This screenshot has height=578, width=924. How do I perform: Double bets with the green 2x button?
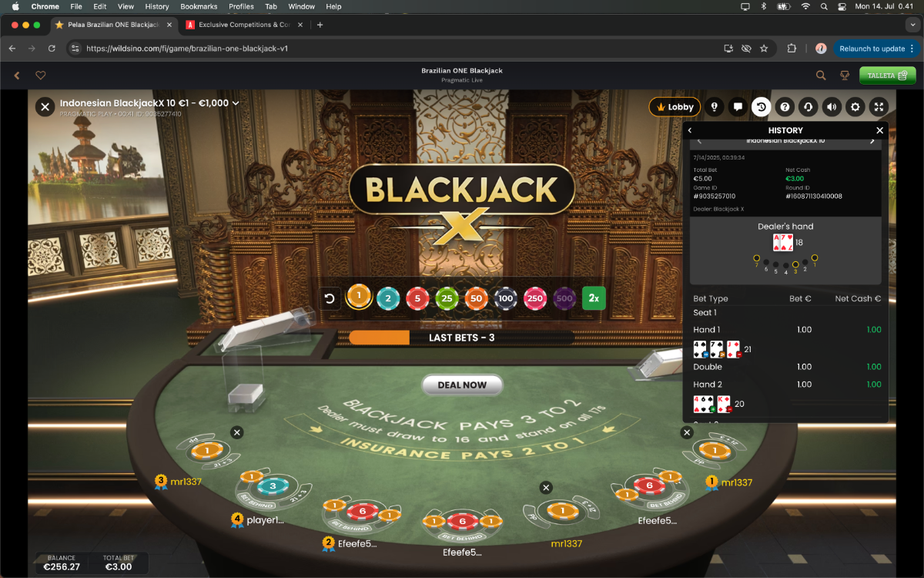594,297
